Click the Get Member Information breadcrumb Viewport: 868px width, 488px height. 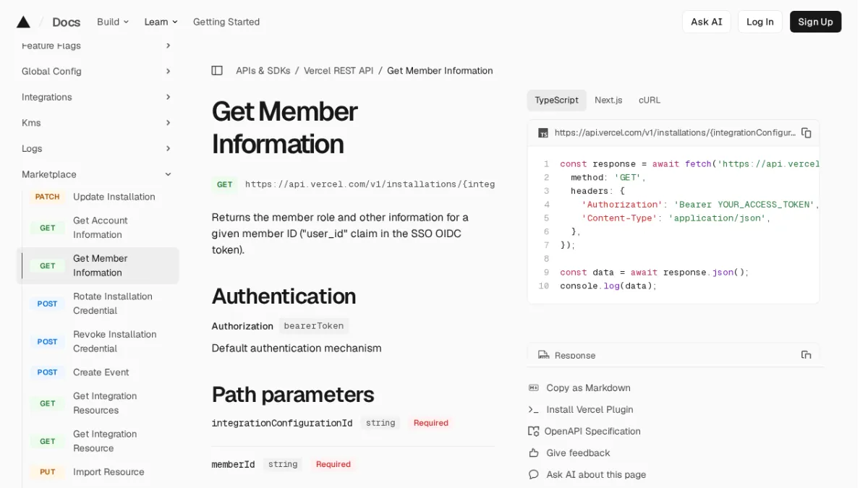coord(440,71)
